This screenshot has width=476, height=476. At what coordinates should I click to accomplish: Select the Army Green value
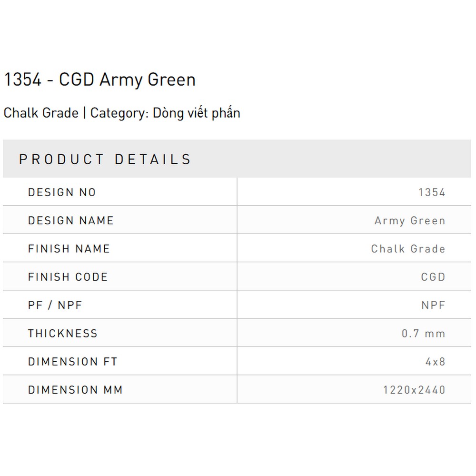410,221
